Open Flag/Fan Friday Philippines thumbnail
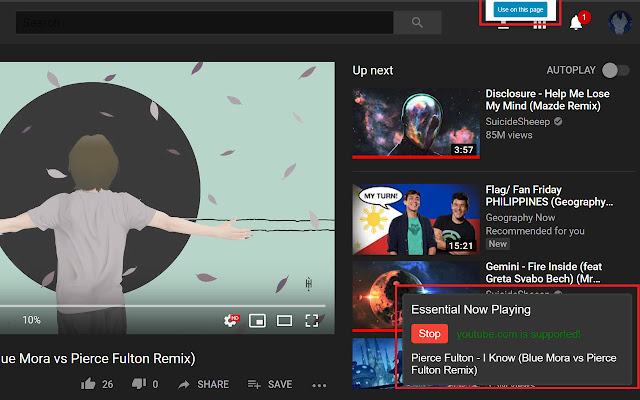 pos(416,219)
